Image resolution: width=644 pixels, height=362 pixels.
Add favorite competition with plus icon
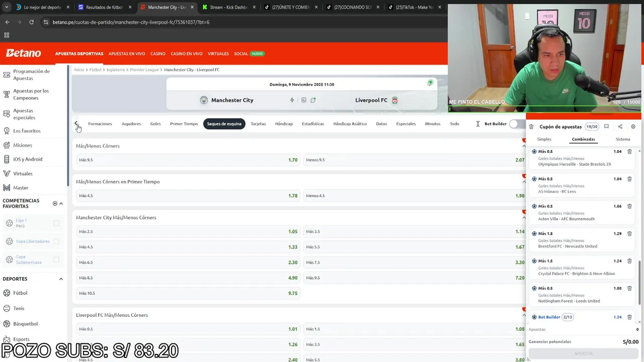tap(55, 204)
